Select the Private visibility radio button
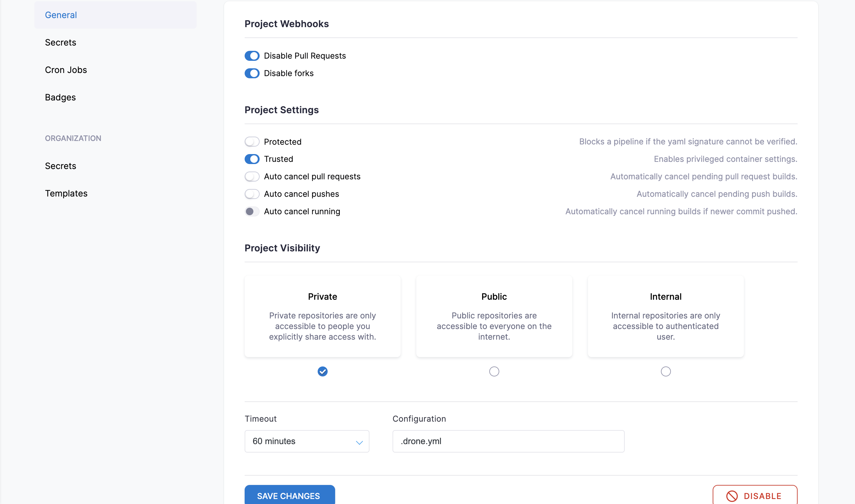This screenshot has height=504, width=855. 322,371
